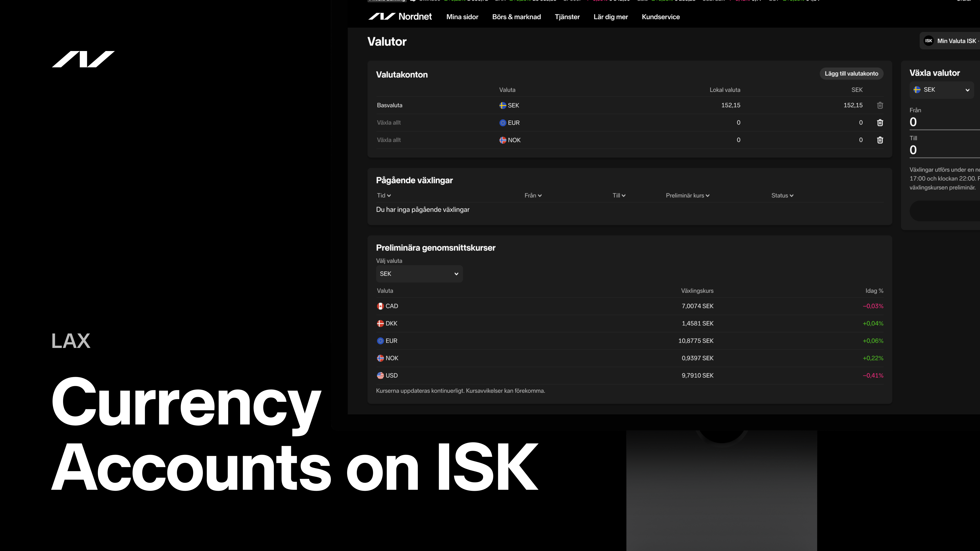Click Växla allt for the NOK account
The width and height of the screenshot is (980, 551).
(388, 140)
